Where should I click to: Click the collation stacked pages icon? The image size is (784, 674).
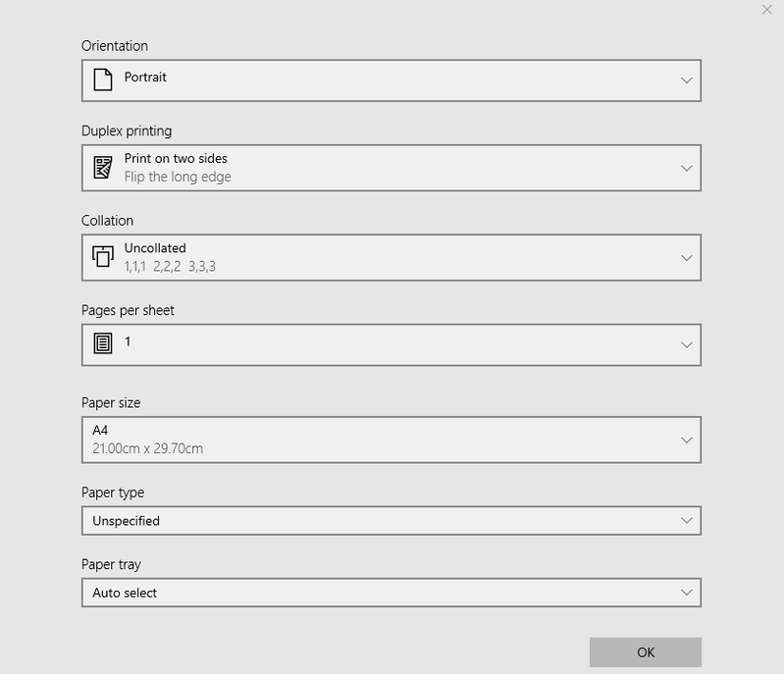point(102,257)
